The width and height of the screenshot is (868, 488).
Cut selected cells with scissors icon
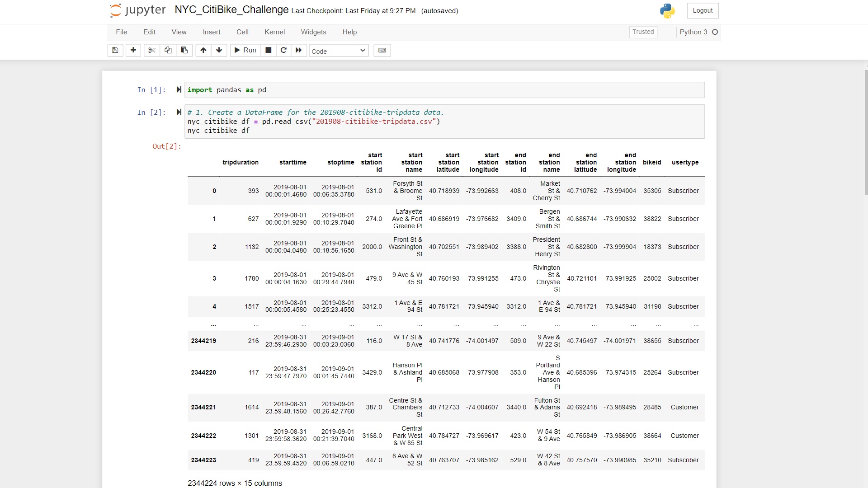coord(152,50)
